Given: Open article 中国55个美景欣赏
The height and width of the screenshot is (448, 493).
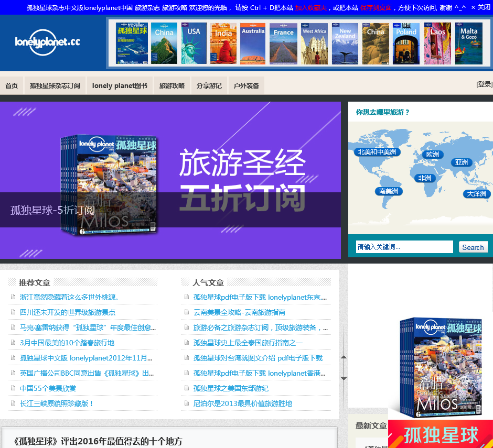Looking at the screenshot, I should [x=48, y=388].
